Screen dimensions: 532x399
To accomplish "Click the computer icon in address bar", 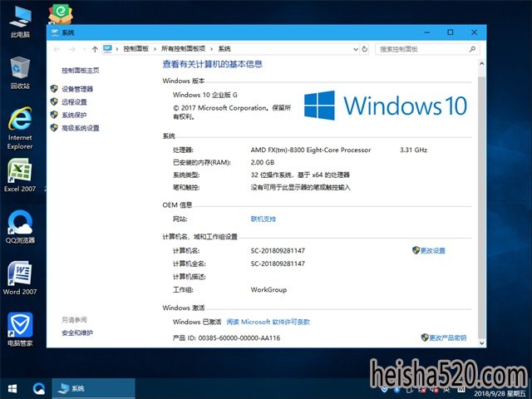I will (107, 49).
